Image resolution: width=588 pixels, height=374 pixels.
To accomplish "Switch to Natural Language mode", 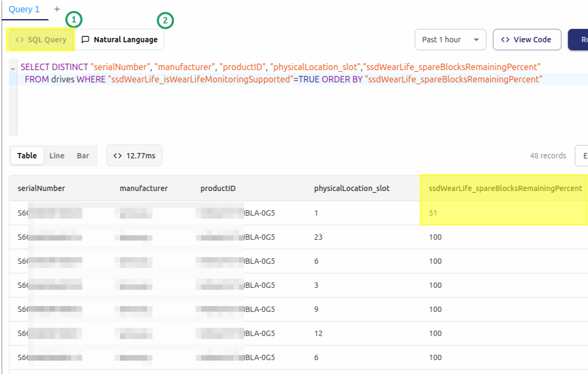I will tap(119, 40).
